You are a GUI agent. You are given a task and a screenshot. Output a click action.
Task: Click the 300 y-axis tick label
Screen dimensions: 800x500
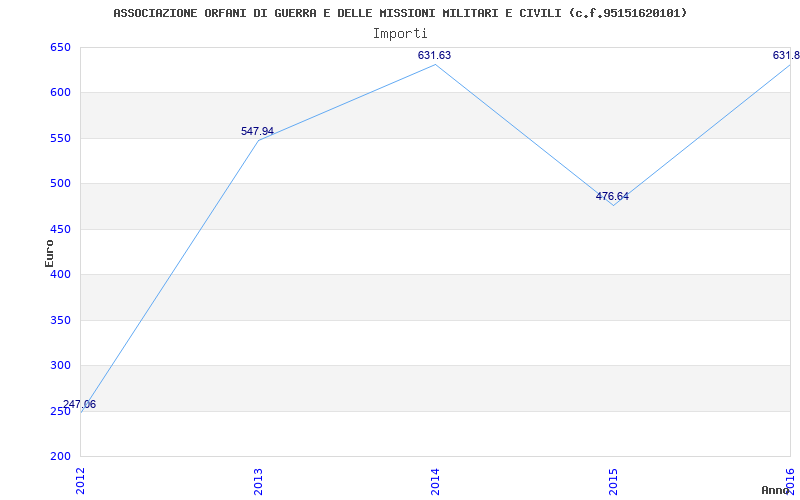[x=60, y=366]
